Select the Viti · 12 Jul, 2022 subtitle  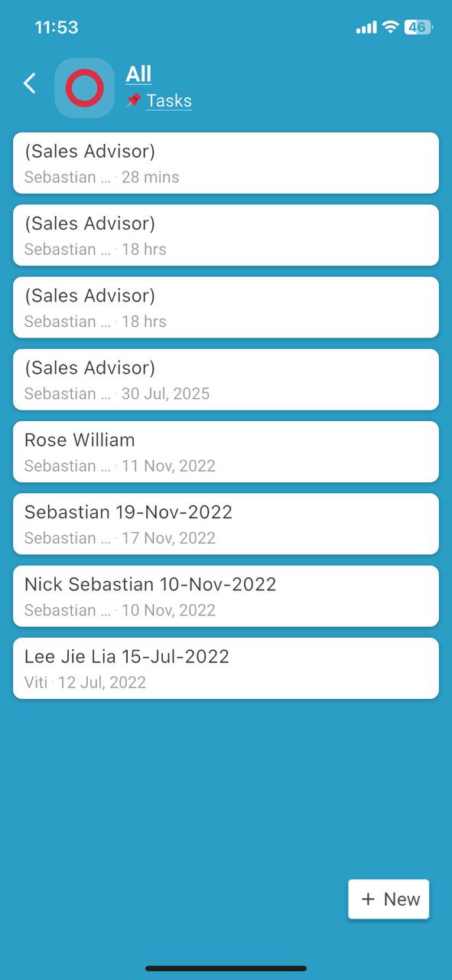(x=85, y=682)
